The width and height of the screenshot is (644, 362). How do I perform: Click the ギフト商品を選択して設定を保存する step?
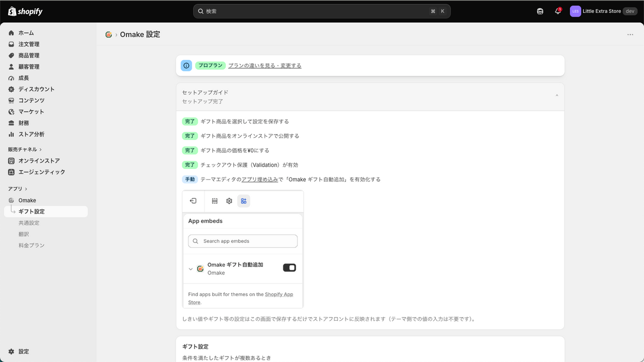245,121
